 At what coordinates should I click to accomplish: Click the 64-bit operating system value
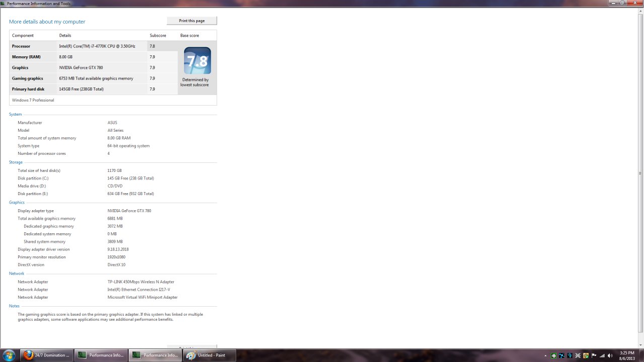(128, 146)
